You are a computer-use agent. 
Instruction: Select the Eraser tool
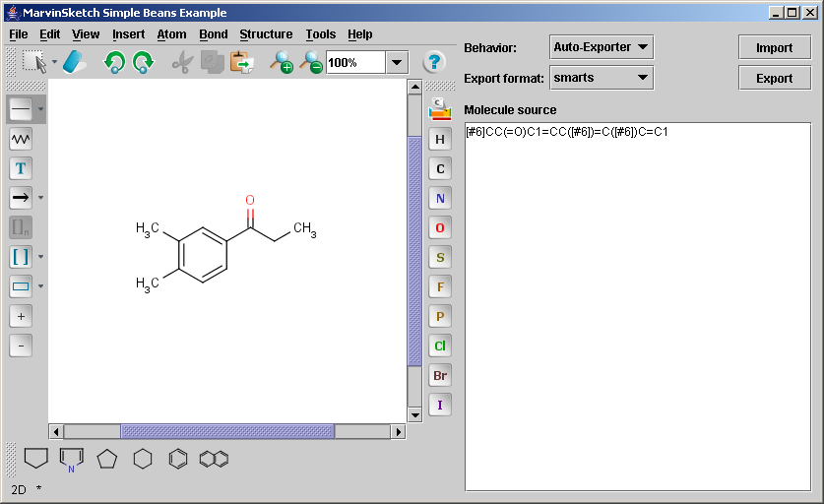coord(76,63)
